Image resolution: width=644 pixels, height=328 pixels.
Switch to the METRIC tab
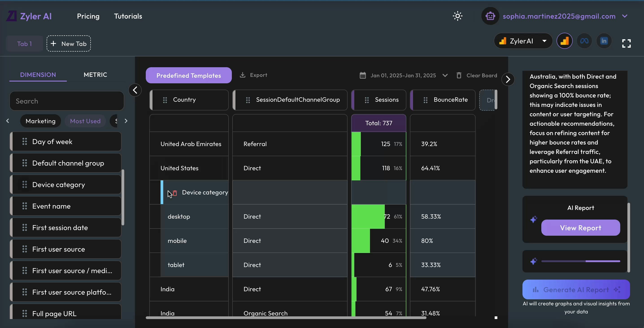(95, 75)
